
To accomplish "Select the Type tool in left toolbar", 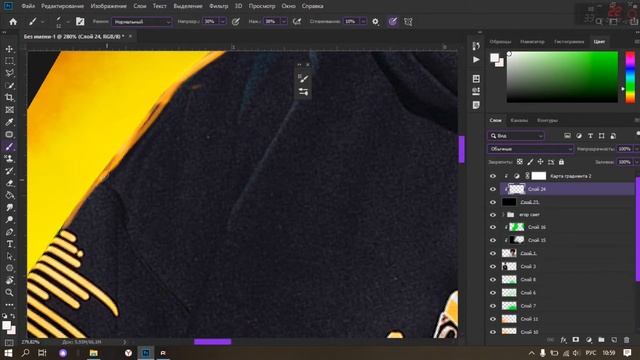I will tap(9, 244).
